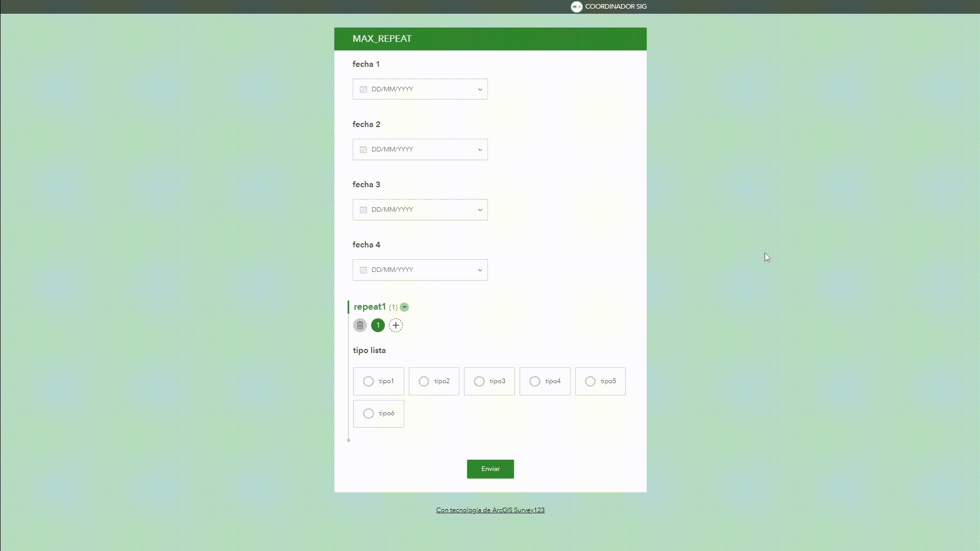Click the calendar icon in fecha 3
Screen dimensions: 980x551
tap(363, 210)
